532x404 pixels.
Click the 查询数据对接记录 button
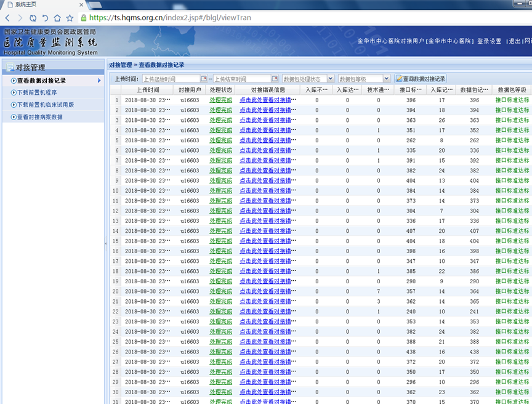(421, 79)
